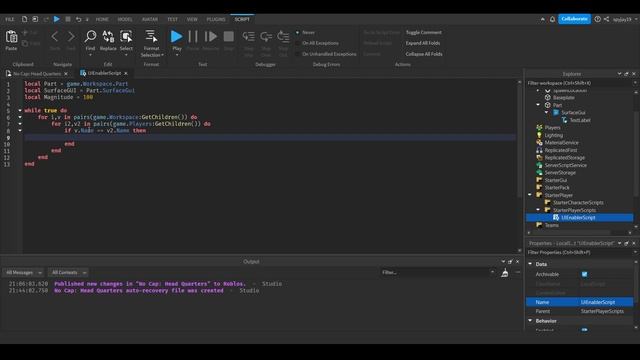Click the Baseplate icon in Explorer
The width and height of the screenshot is (640, 360).
click(548, 98)
